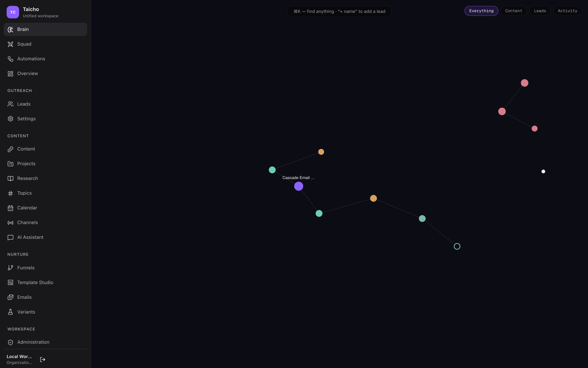Screen dimensions: 588x368
Task: Open the Squad page
Action: coord(45,44)
